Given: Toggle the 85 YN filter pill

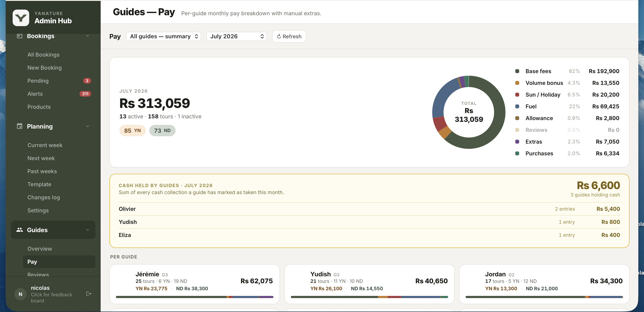Looking at the screenshot, I should pyautogui.click(x=132, y=131).
